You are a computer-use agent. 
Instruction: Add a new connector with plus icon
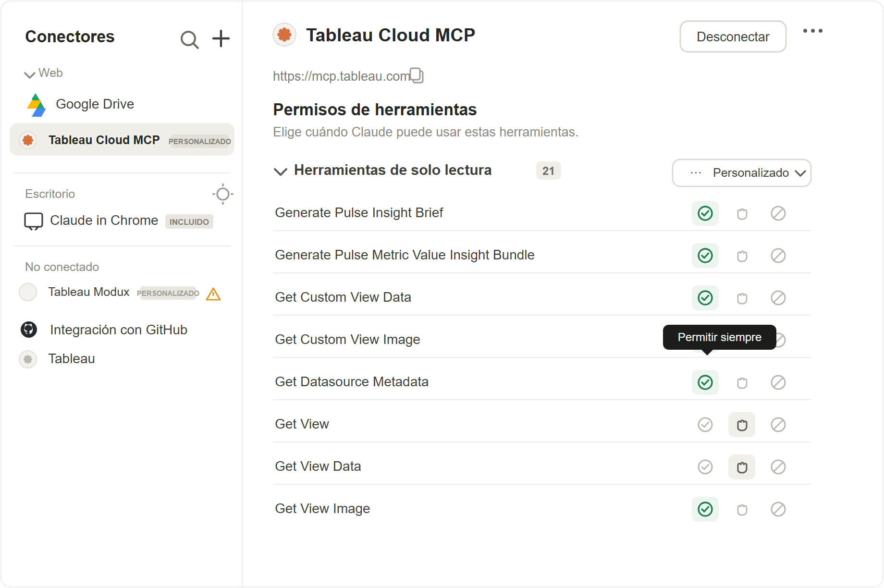point(221,38)
